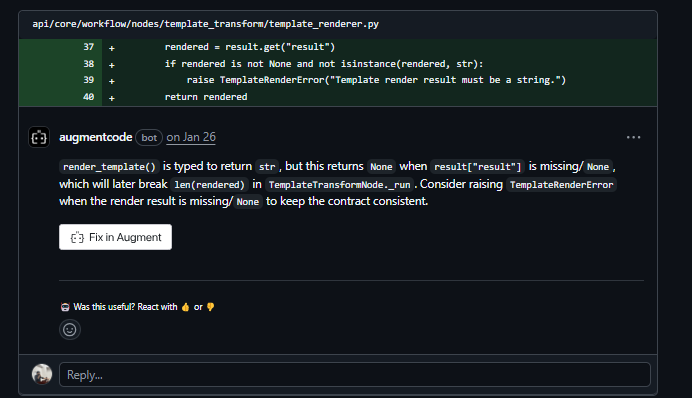Image resolution: width=692 pixels, height=398 pixels.
Task: Open the augmentcode author profile link
Action: pos(96,137)
